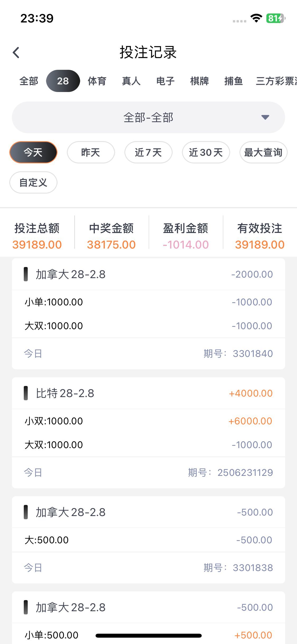The width and height of the screenshot is (297, 644).
Task: Tap the Wi-Fi status icon
Action: pyautogui.click(x=256, y=18)
